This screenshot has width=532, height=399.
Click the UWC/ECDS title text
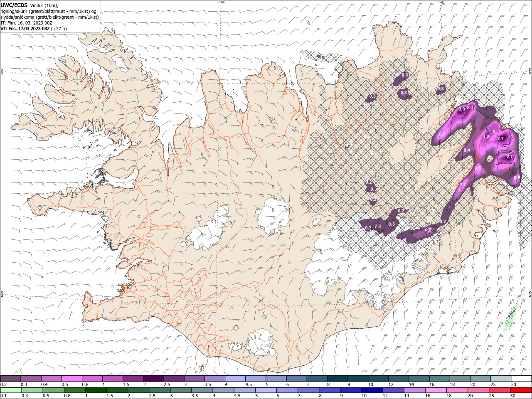[14, 5]
